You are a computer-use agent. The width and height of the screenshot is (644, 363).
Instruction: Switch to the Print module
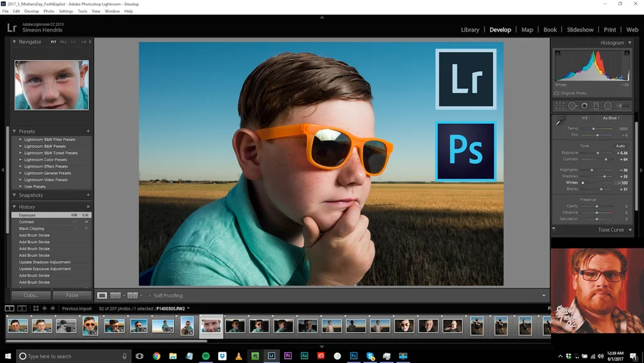(x=610, y=30)
